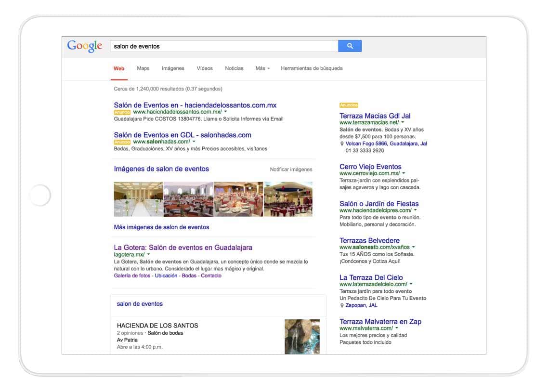
Task: Open the Ubicación sitelink
Action: coord(166,275)
